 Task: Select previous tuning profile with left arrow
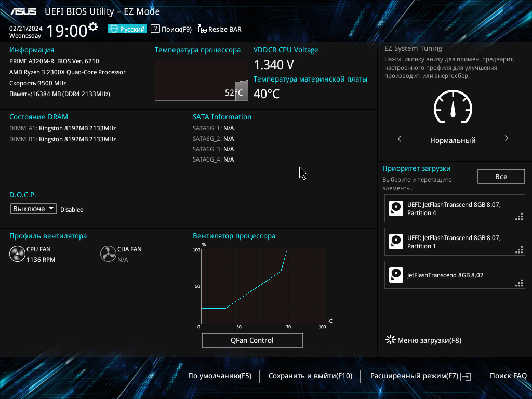click(x=400, y=139)
